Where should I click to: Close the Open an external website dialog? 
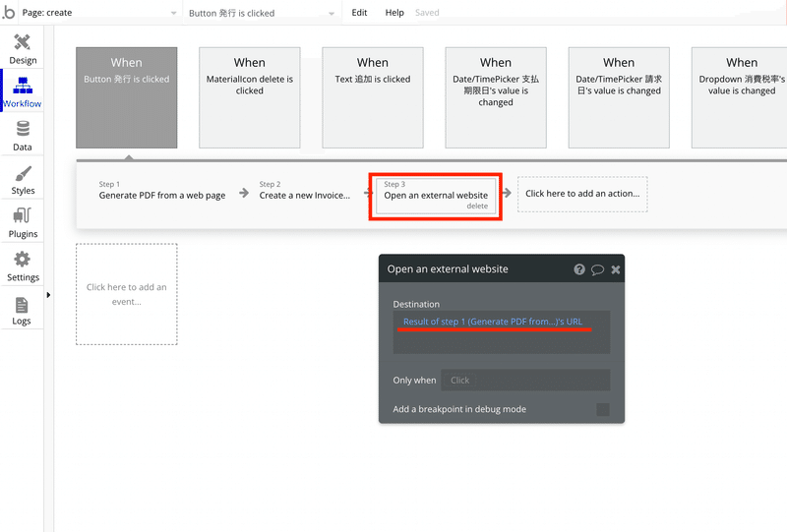616,269
